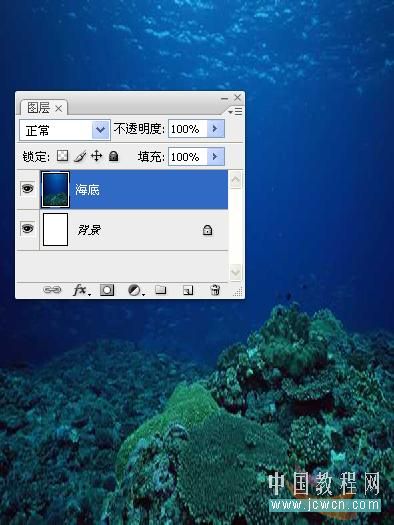The image size is (394, 525).
Task: Minimize the layers panel
Action: coord(224,98)
